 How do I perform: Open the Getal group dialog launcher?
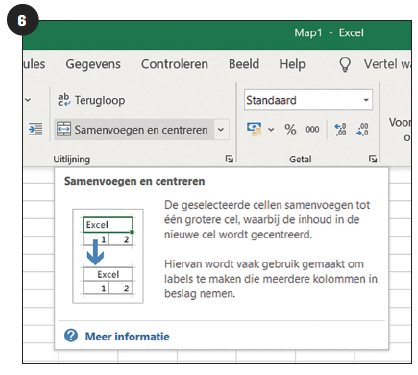(373, 159)
